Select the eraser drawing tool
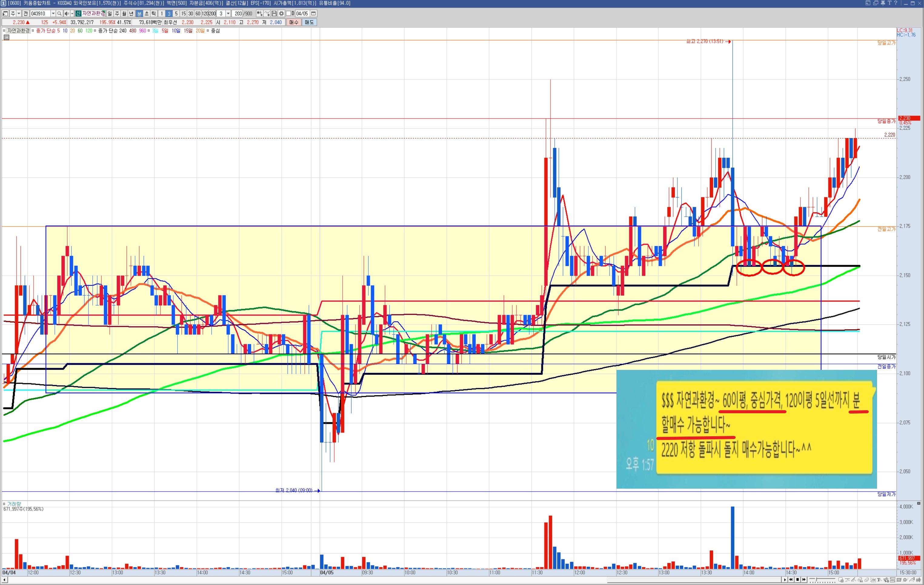The height and width of the screenshot is (585, 924). pos(866,580)
